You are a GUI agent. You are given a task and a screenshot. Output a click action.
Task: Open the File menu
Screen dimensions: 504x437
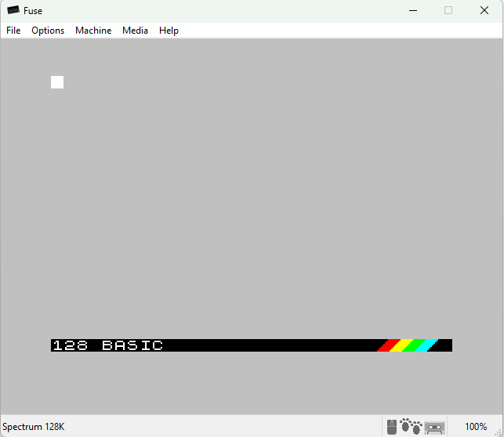pos(13,31)
